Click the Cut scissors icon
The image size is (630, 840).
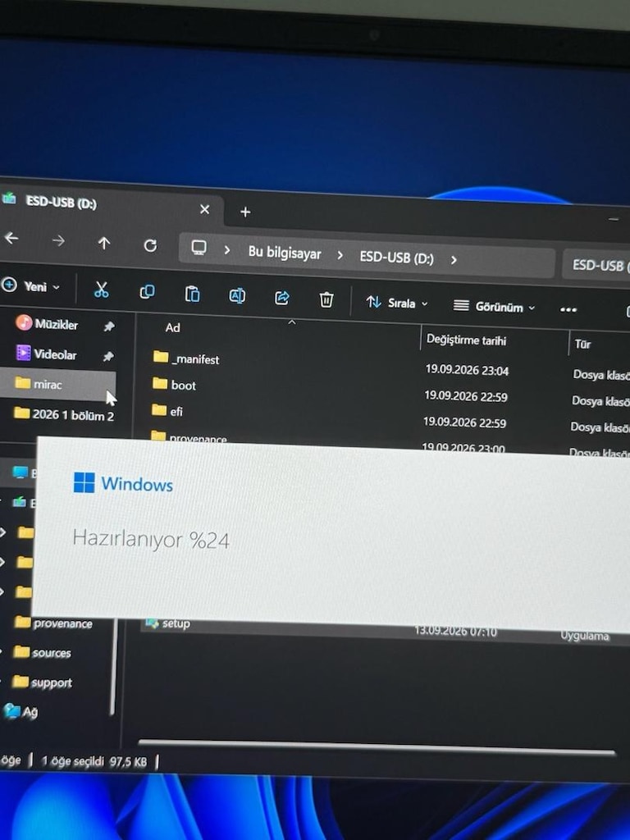[x=101, y=290]
